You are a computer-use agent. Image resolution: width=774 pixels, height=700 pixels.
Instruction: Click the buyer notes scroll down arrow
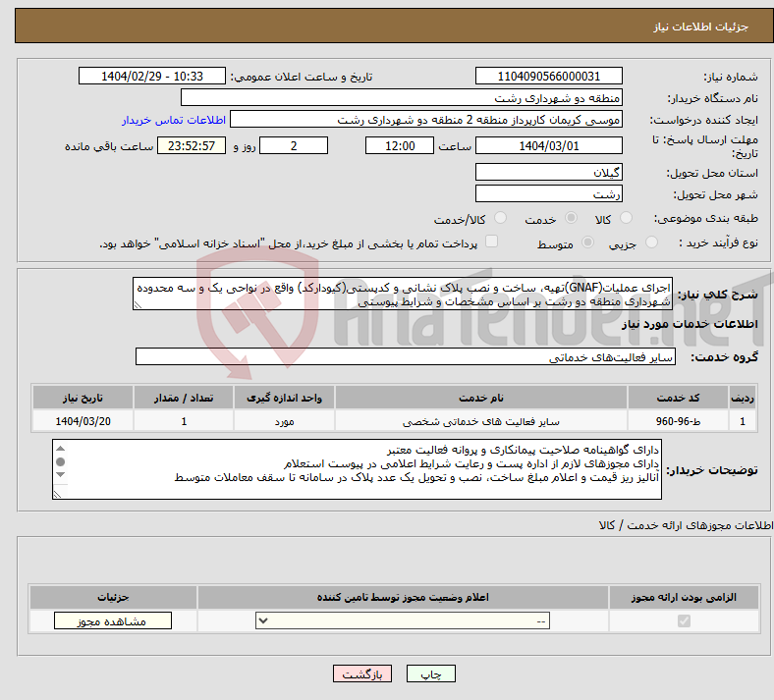click(60, 474)
